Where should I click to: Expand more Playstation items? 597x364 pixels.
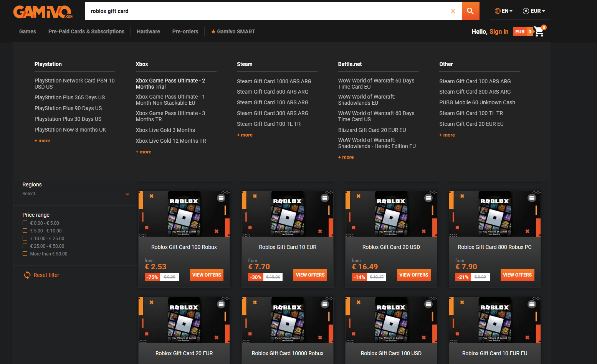(x=42, y=141)
